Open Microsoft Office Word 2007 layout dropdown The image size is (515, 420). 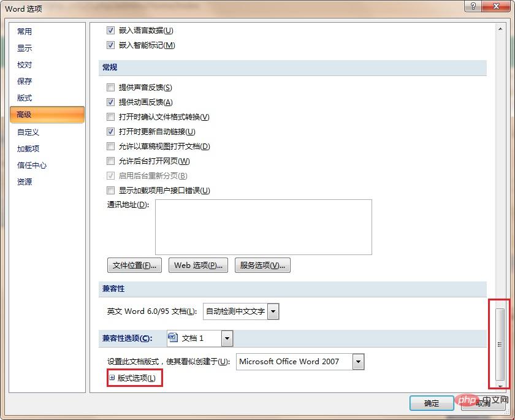tap(358, 362)
